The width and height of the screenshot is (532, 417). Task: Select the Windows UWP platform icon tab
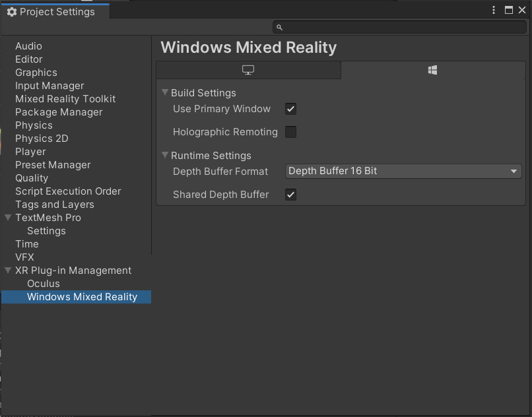coord(432,69)
